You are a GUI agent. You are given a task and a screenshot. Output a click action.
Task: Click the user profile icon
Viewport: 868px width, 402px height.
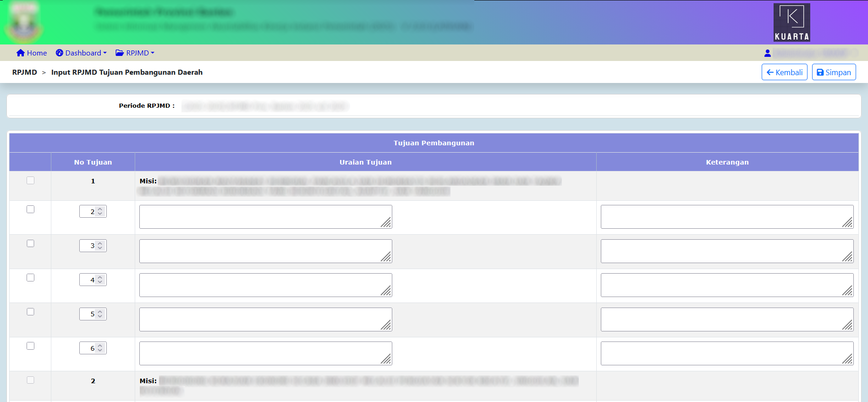pos(768,54)
